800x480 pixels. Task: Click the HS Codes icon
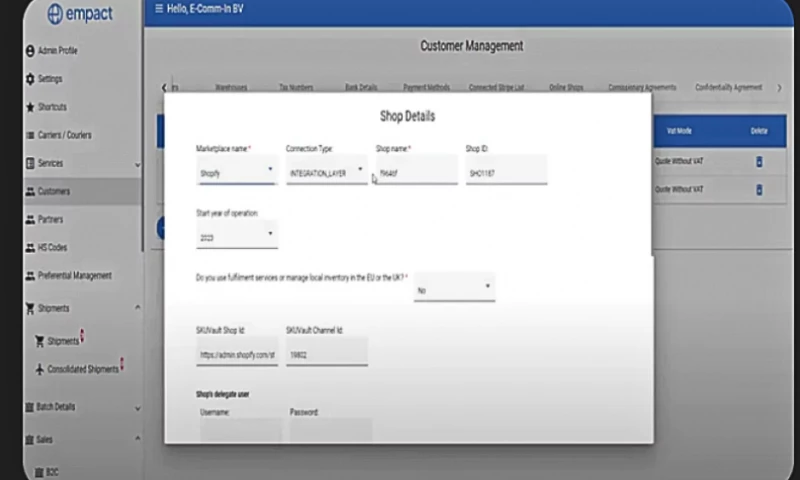[30, 247]
